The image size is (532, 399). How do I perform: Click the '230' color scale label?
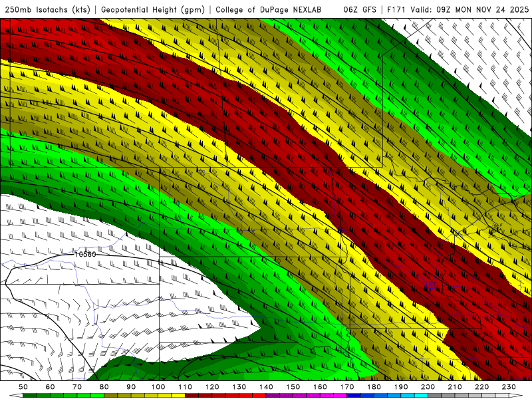point(509,387)
